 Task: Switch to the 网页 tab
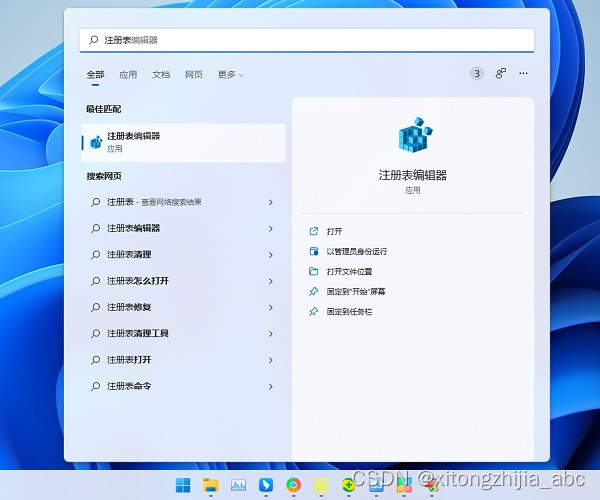(x=194, y=75)
